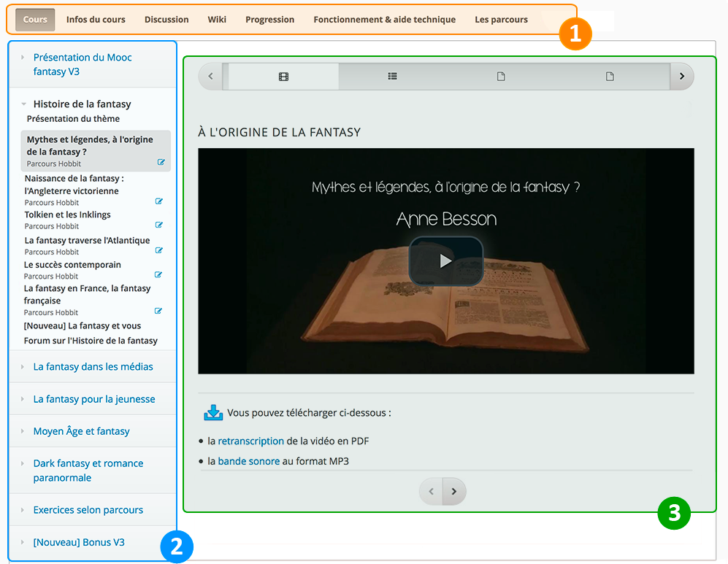Open [Nouveau] La fantasy et vous

coord(83,325)
